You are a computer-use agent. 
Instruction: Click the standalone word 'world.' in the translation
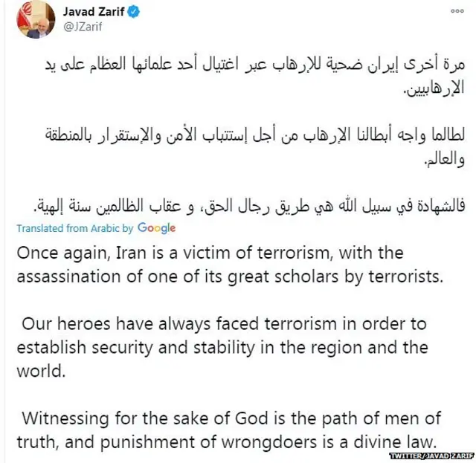(38, 371)
